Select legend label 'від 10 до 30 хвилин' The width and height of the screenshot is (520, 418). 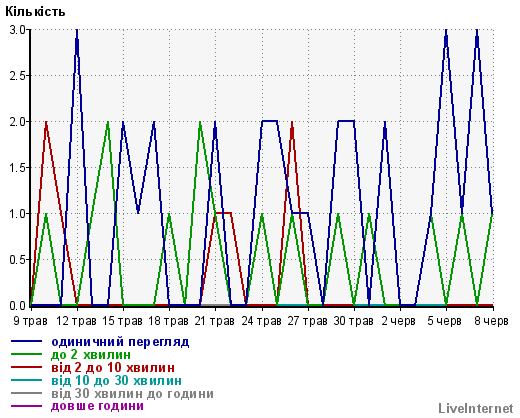(116, 381)
